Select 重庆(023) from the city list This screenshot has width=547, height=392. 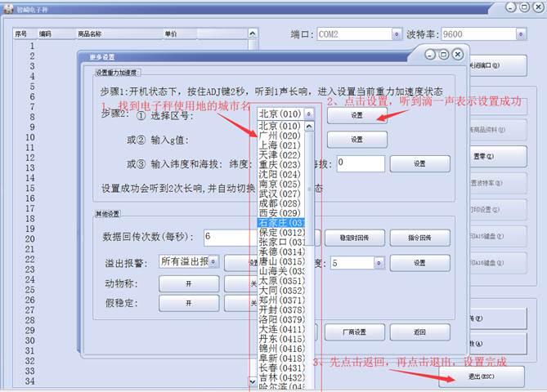point(280,164)
